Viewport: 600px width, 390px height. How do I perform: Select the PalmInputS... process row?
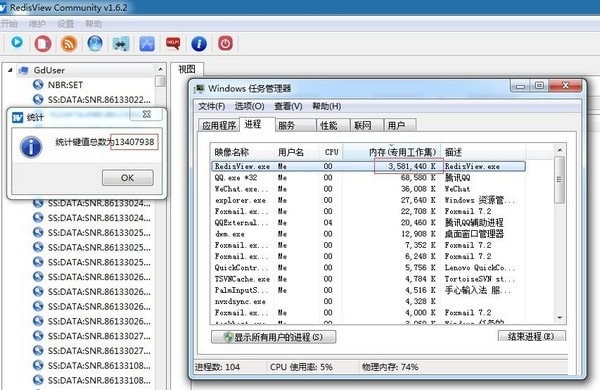pyautogui.click(x=368, y=290)
